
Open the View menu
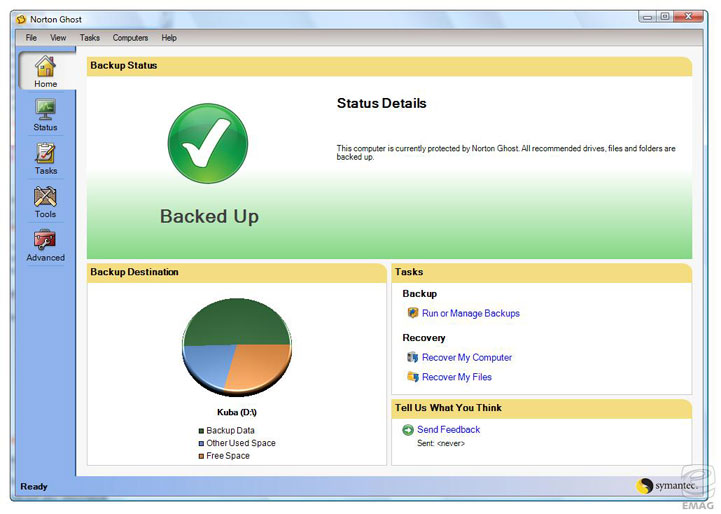coord(58,38)
